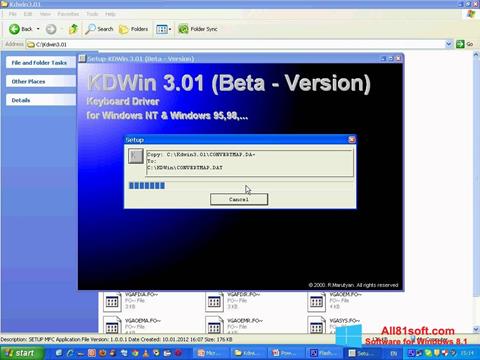Select the VGAFDSR.FO~ file icon
The image size is (480, 360).
coord(214,302)
